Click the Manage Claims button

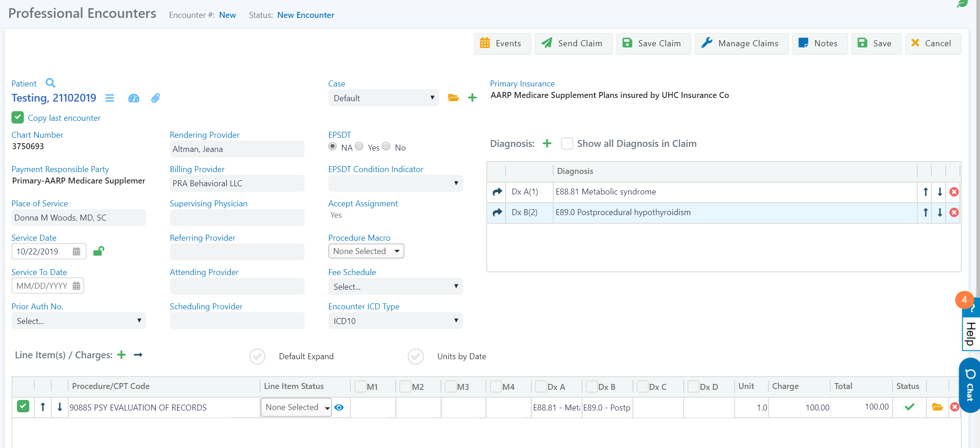tap(741, 43)
